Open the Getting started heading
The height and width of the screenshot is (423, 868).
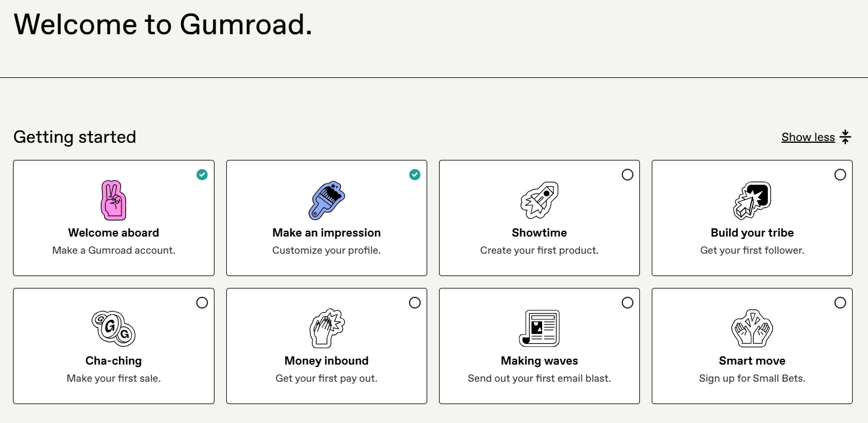pos(74,136)
